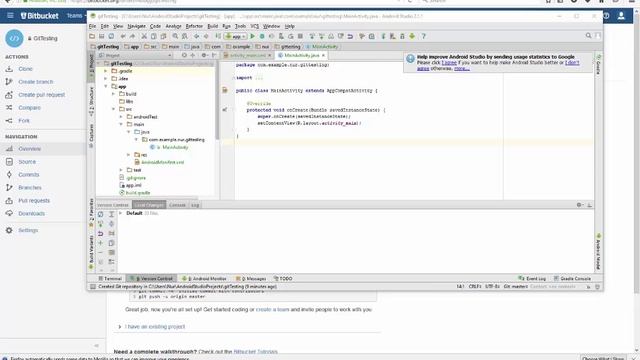This screenshot has height=360, width=640.
Task: Expand the res folder in project tree
Action: [129, 155]
